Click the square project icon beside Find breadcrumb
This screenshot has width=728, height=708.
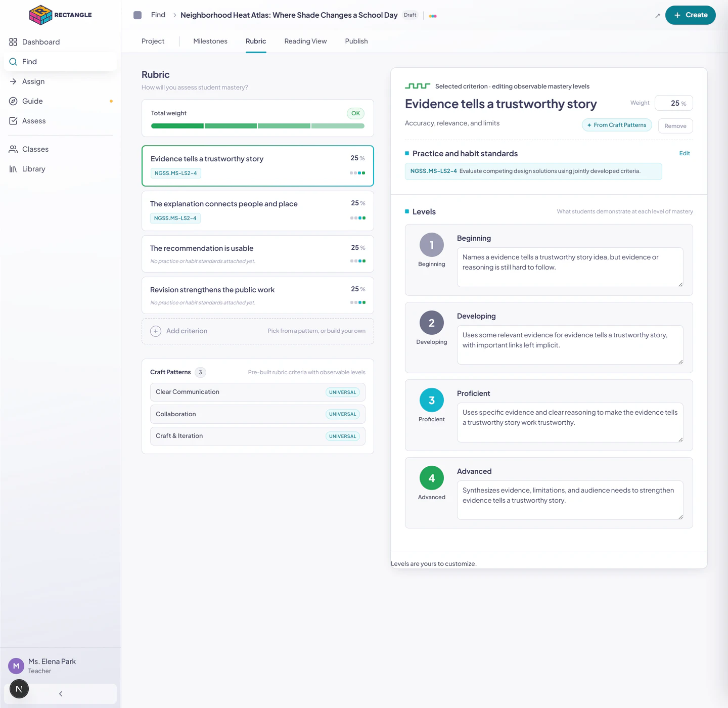tap(138, 15)
